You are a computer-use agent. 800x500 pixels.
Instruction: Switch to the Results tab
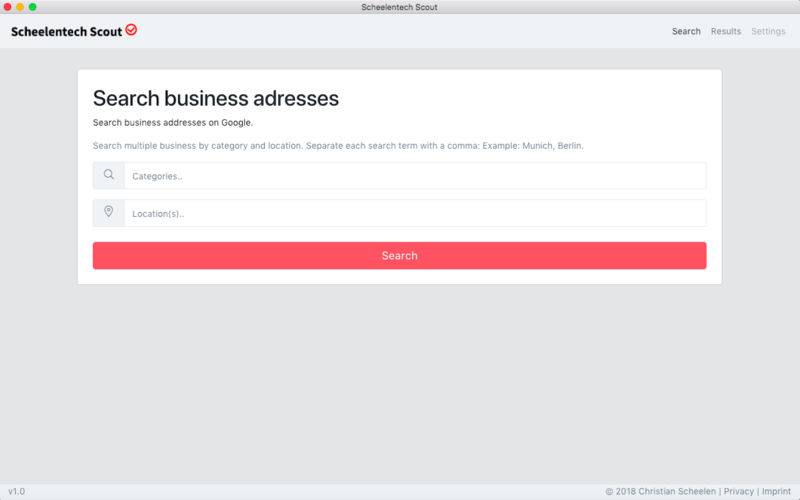(726, 31)
